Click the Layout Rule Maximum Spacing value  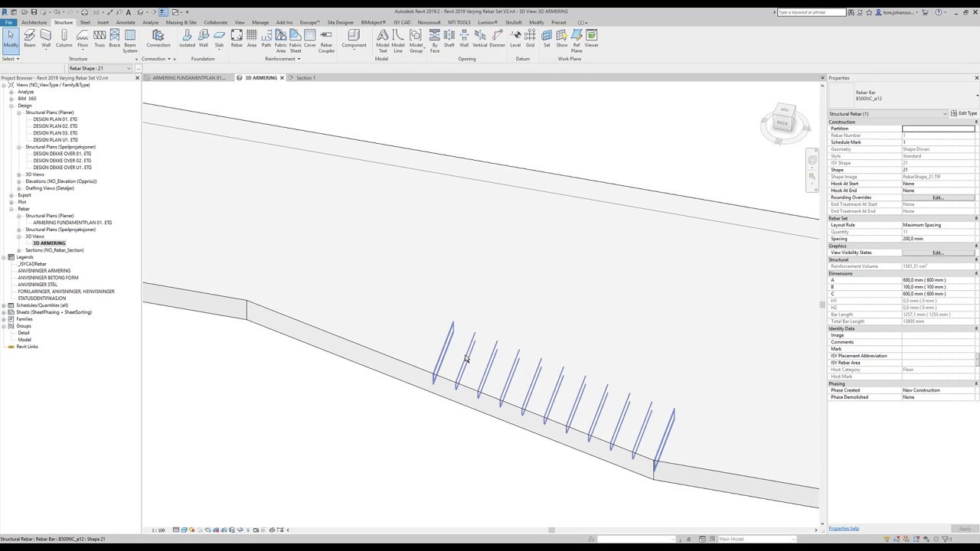[938, 225]
